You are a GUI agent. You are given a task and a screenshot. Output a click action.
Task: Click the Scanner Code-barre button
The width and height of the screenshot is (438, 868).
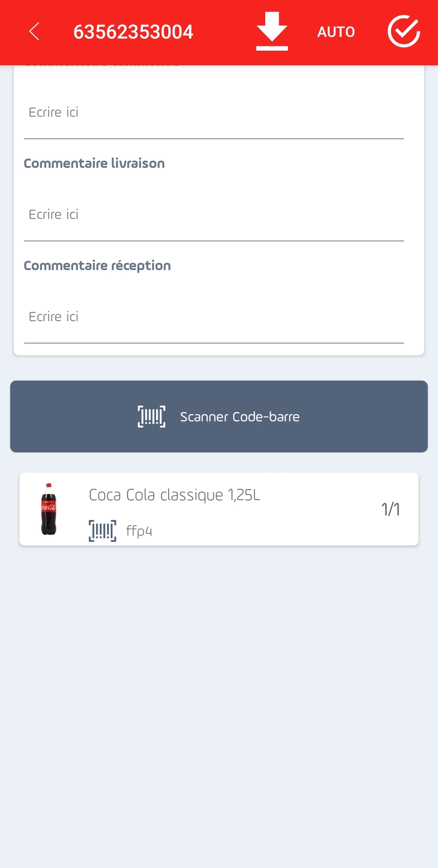[219, 416]
